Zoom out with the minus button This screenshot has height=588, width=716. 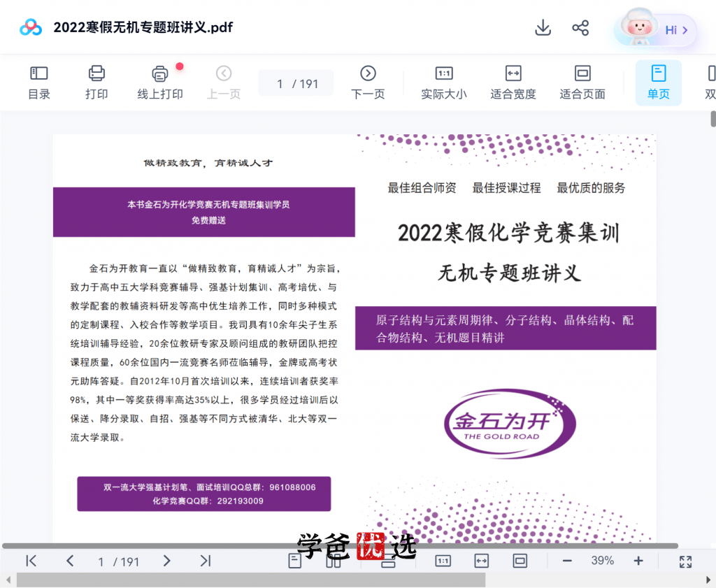click(567, 561)
